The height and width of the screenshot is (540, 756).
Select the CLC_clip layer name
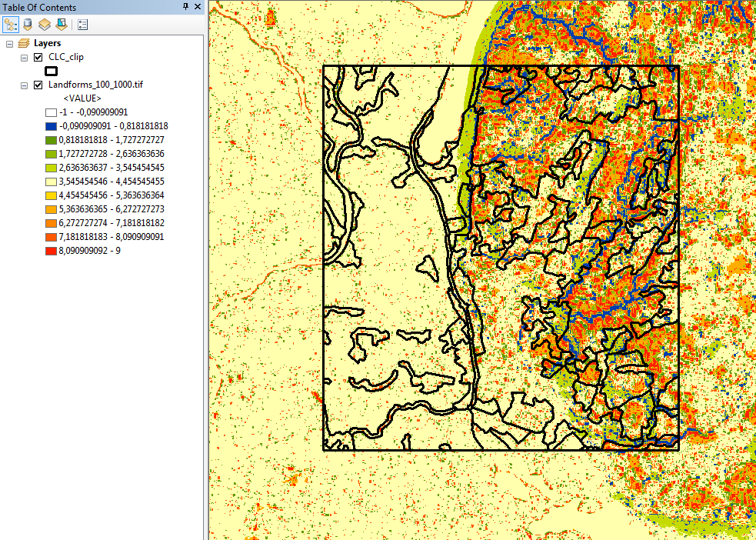pos(66,58)
